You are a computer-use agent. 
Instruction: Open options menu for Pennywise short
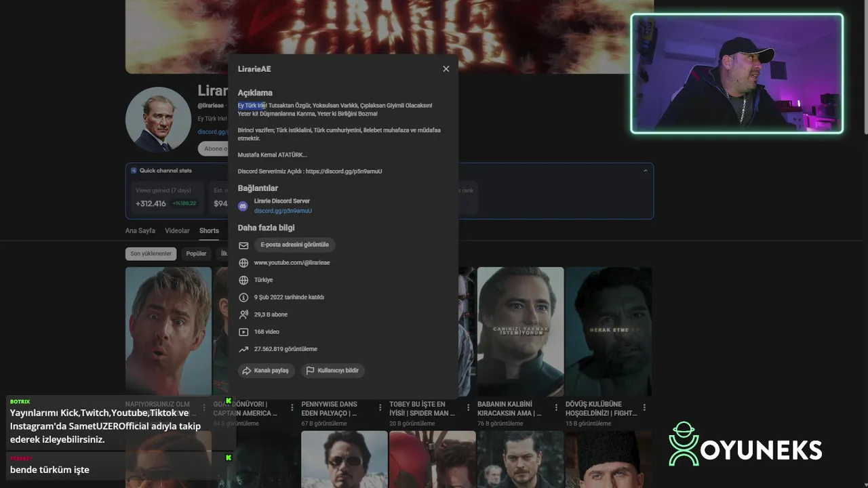380,407
